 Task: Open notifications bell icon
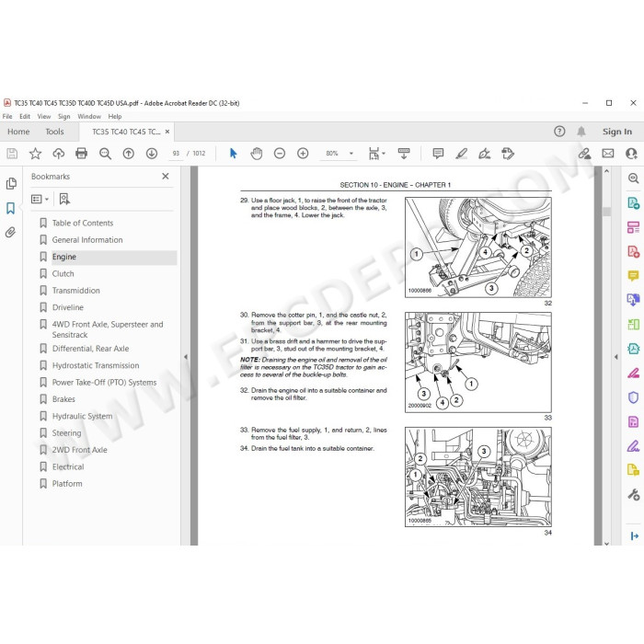coord(581,132)
